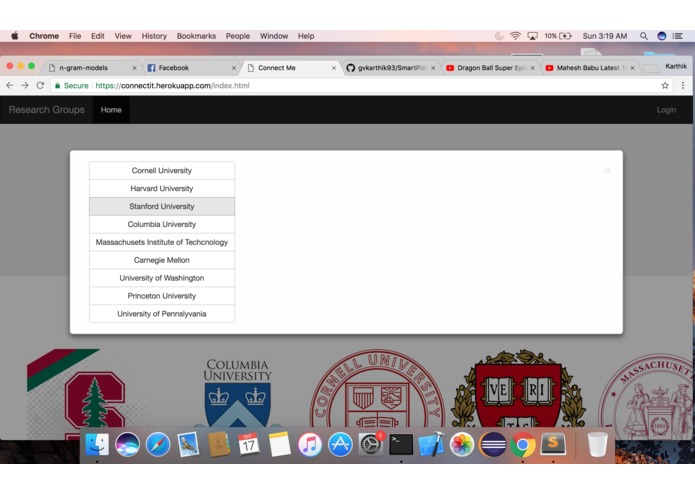Open Safari from the dock

(x=158, y=444)
